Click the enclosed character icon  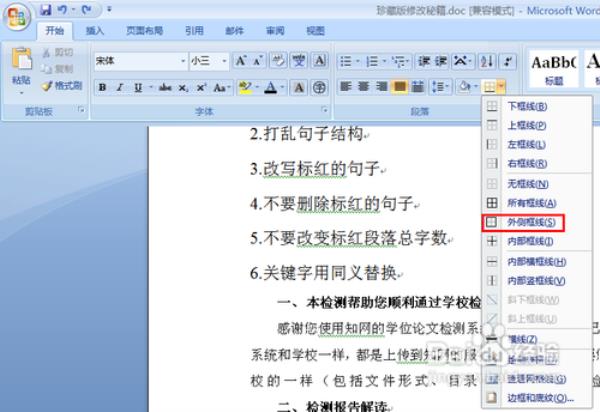click(319, 88)
